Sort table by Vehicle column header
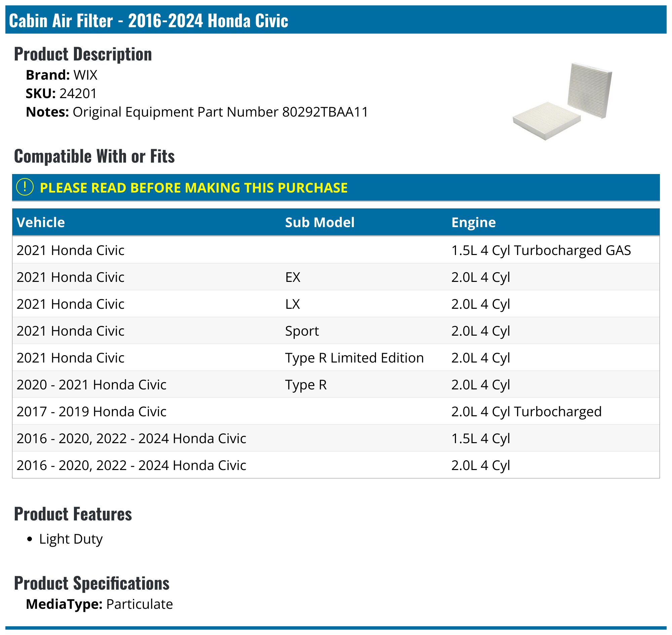The width and height of the screenshot is (672, 635). click(41, 222)
